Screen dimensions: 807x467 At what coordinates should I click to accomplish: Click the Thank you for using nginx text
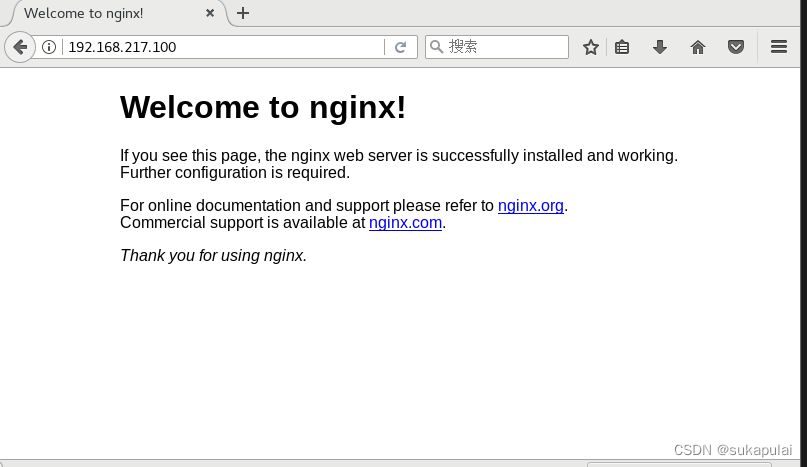tap(214, 255)
